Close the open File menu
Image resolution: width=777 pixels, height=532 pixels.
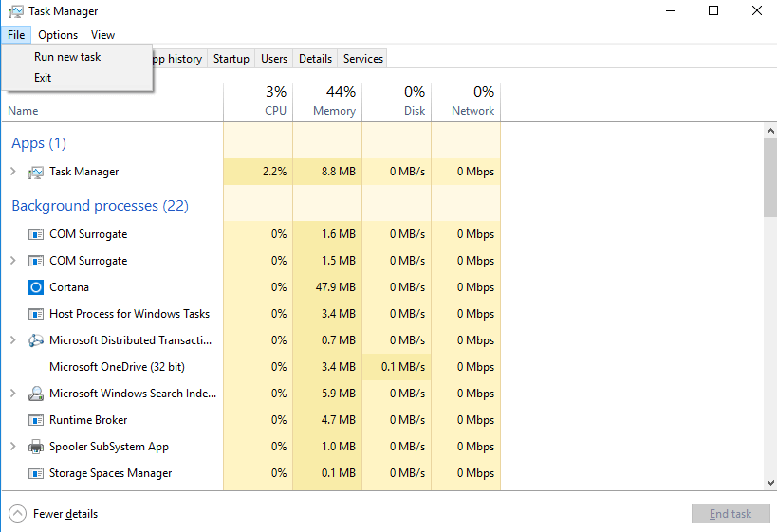click(x=16, y=35)
